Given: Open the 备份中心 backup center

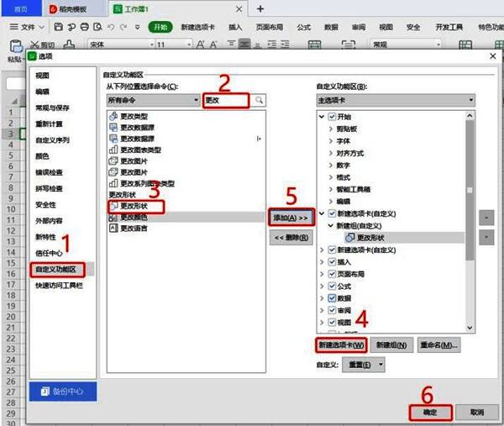Looking at the screenshot, I should 64,392.
